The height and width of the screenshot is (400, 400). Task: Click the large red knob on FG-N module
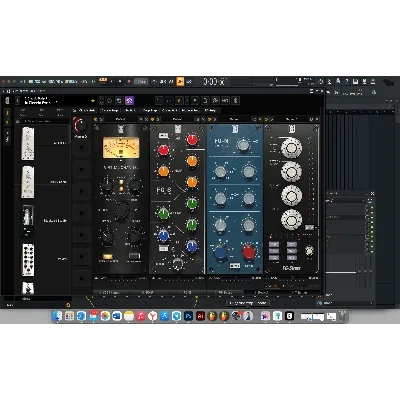tap(249, 252)
